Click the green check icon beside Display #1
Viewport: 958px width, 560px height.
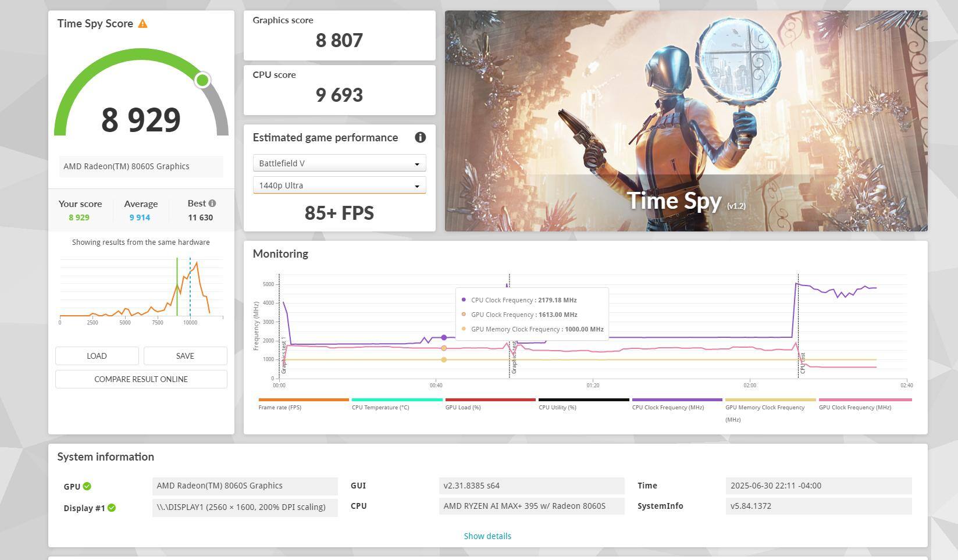[x=112, y=508]
